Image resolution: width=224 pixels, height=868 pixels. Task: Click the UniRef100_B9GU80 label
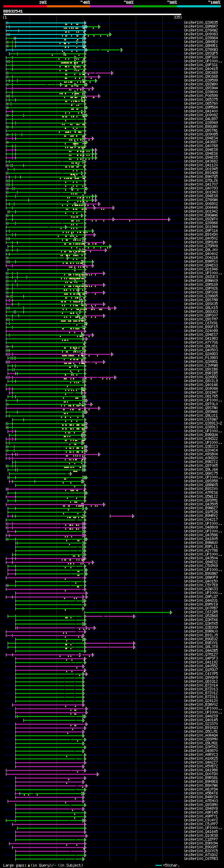click(201, 127)
